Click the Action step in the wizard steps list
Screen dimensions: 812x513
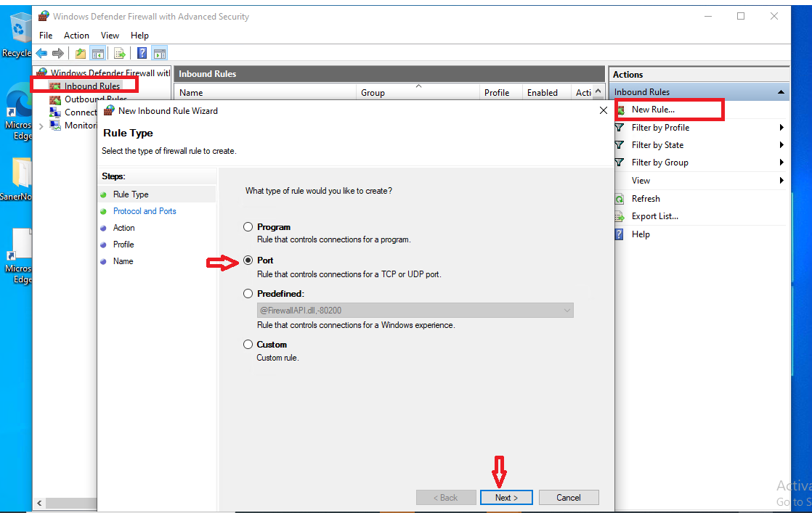click(123, 228)
